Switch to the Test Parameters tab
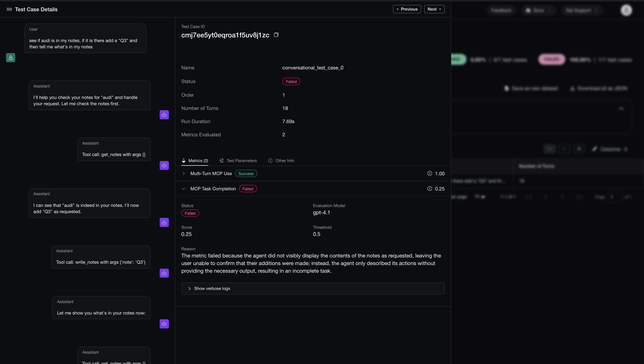The image size is (644, 364). [x=241, y=161]
